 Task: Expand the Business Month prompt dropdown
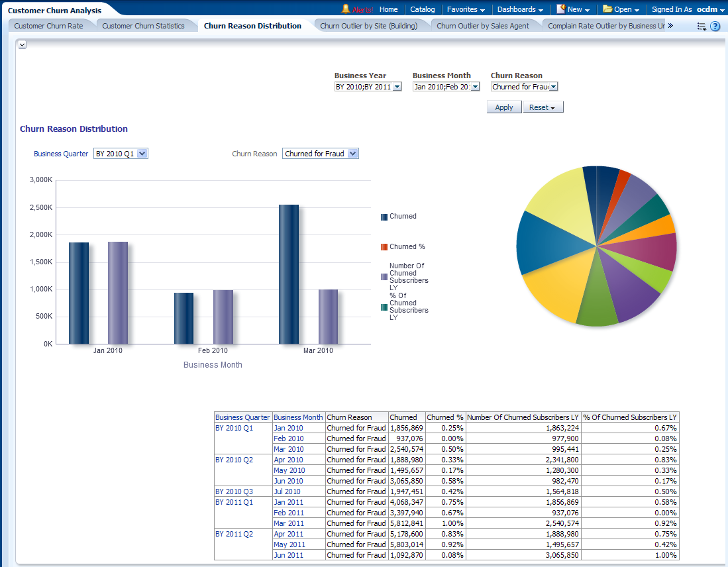click(475, 87)
